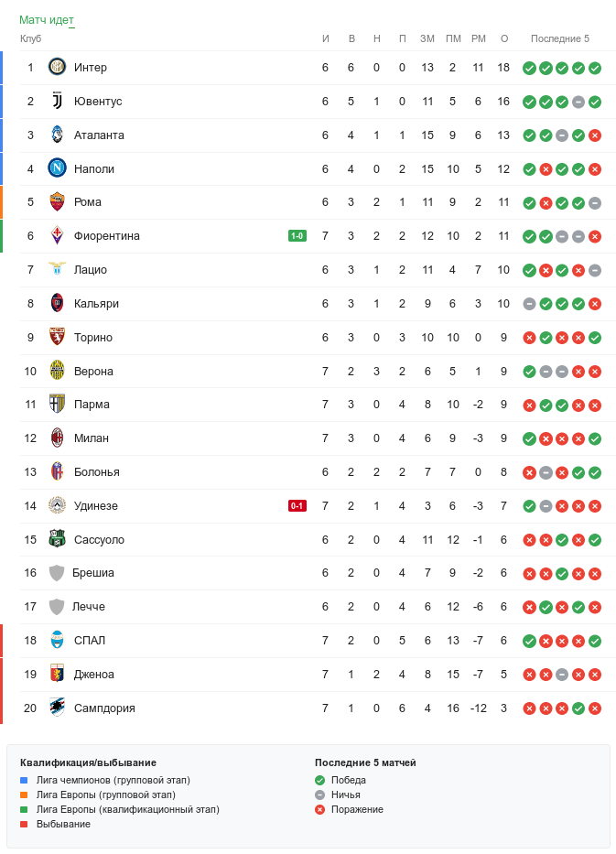Select the 'Матч идет' tab

click(x=47, y=20)
